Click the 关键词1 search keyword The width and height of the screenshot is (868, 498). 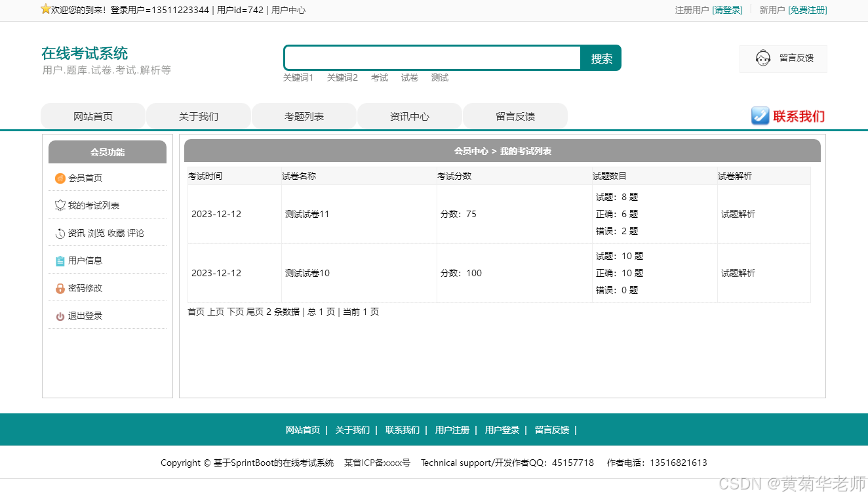298,77
